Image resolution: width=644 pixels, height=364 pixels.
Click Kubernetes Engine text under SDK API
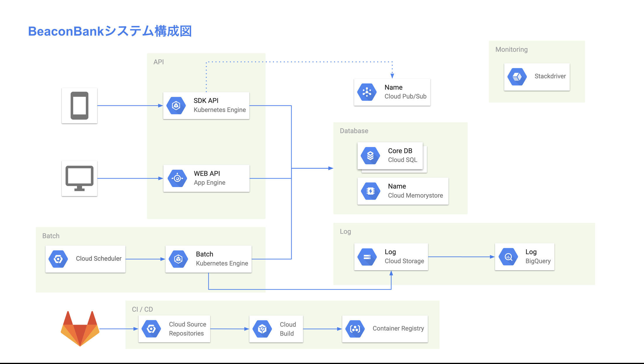coord(220,110)
